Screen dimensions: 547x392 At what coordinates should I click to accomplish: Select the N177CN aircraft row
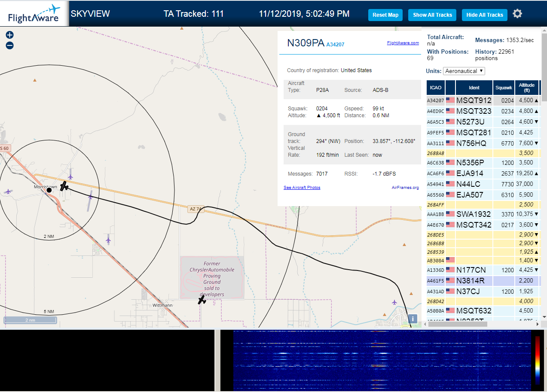pyautogui.click(x=483, y=270)
